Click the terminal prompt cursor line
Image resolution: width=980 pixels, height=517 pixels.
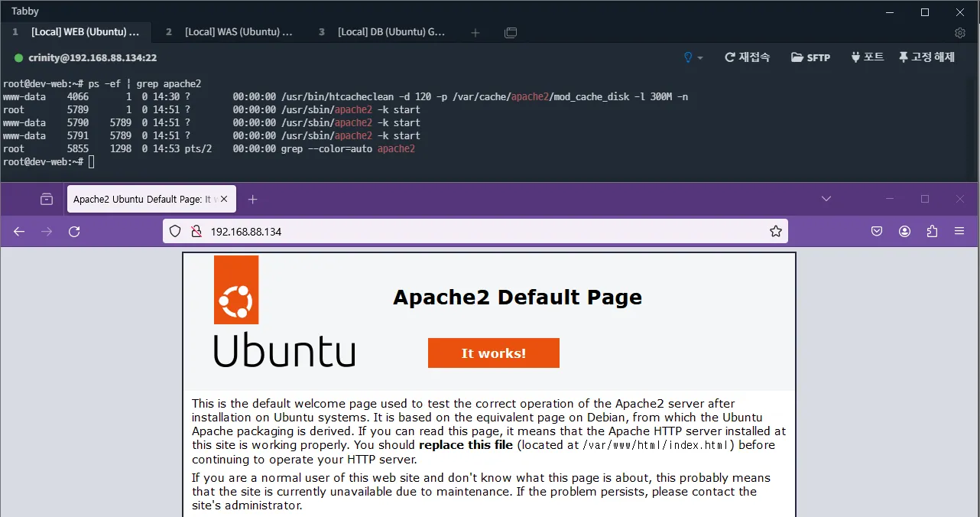click(x=48, y=162)
